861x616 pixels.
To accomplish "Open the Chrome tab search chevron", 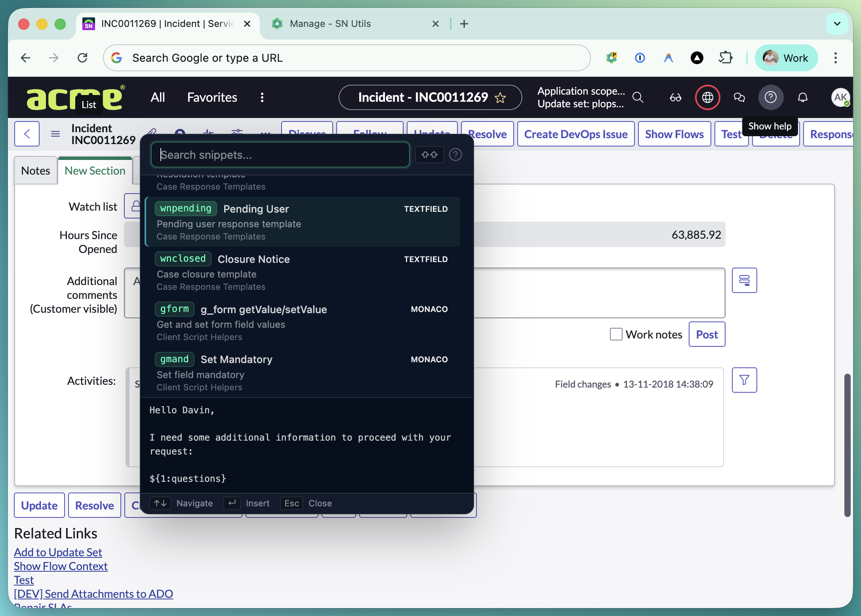I will point(837,24).
